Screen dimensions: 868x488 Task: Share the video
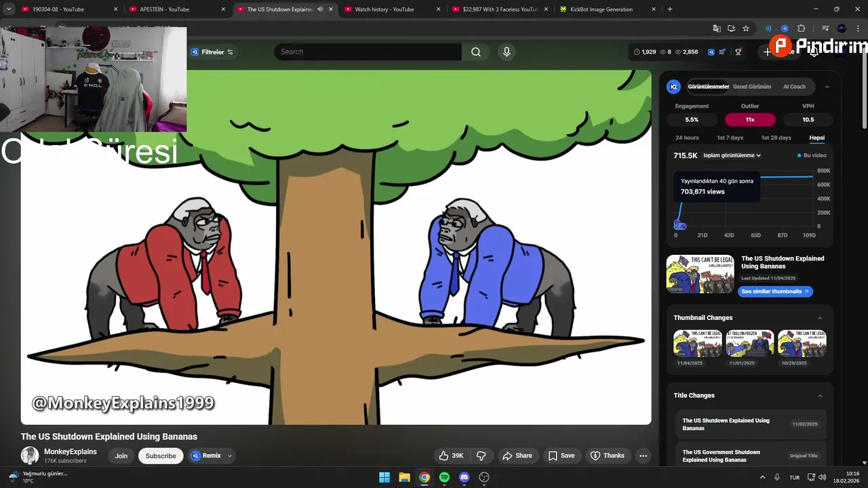point(517,455)
